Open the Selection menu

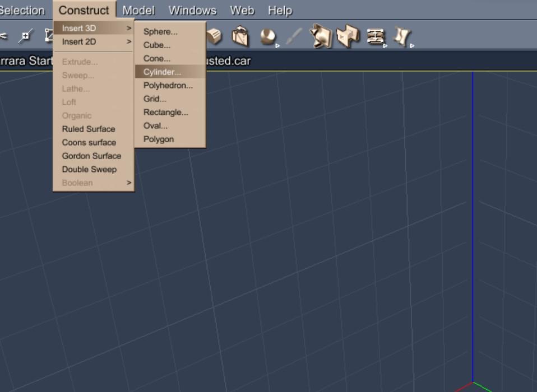coord(22,10)
